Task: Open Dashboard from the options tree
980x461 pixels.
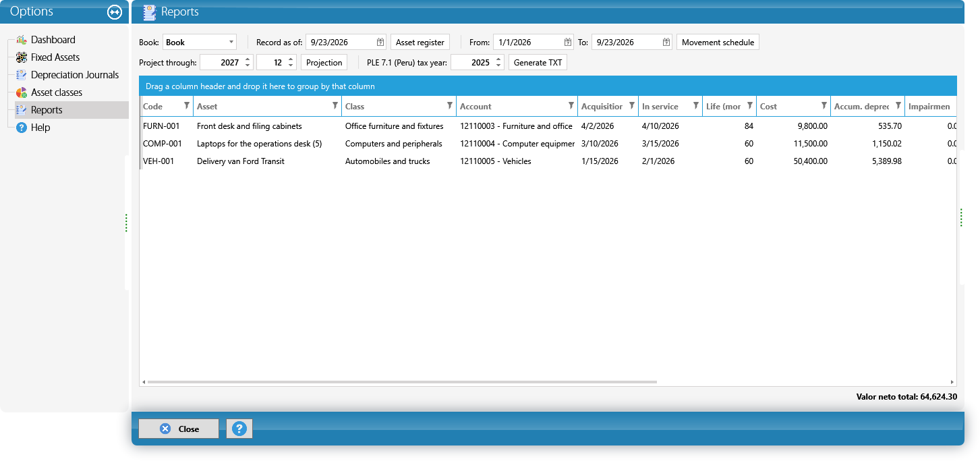Action: click(x=53, y=40)
